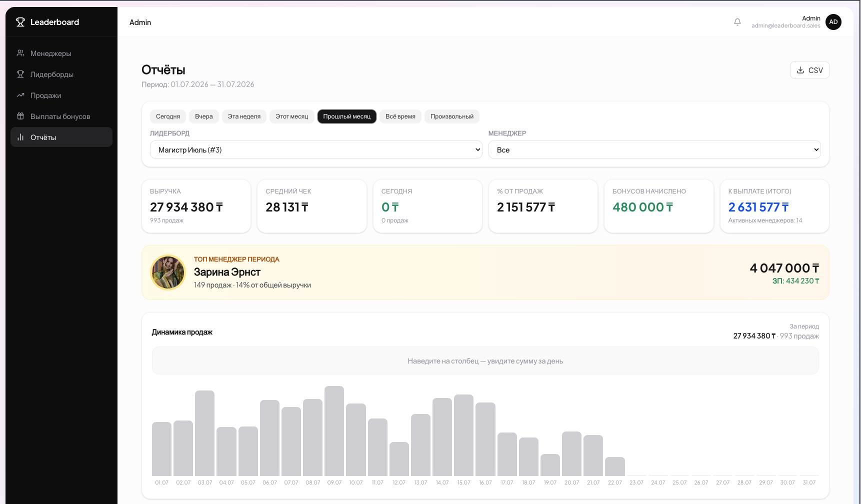861x504 pixels.
Task: Click the download icon in CSV button
Action: [x=800, y=70]
